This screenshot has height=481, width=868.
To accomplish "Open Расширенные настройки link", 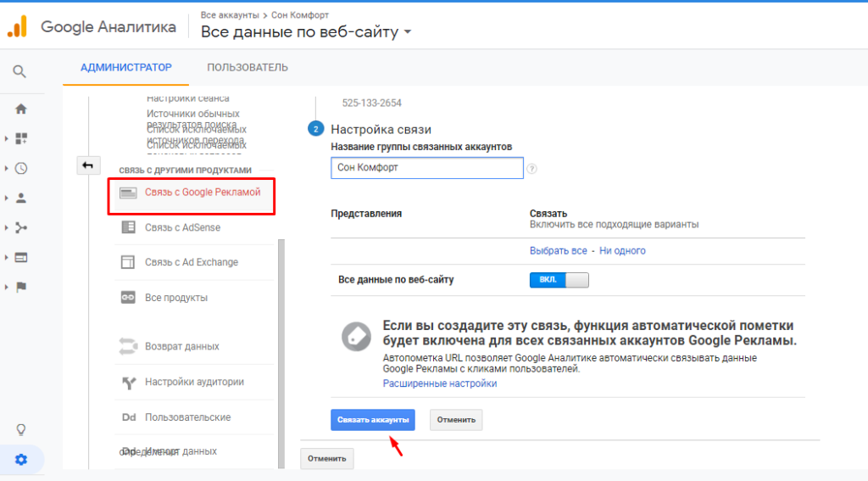I will (440, 383).
